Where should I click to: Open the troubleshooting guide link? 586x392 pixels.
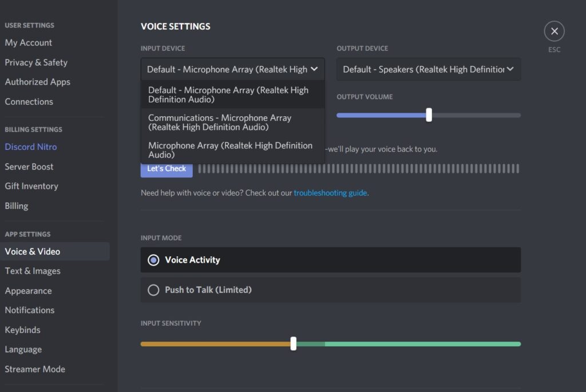(330, 193)
